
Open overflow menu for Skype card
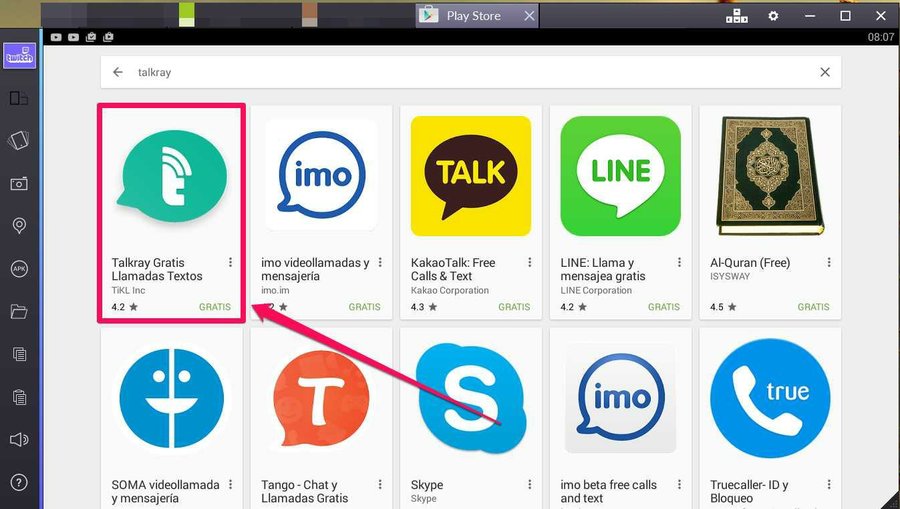(x=529, y=484)
